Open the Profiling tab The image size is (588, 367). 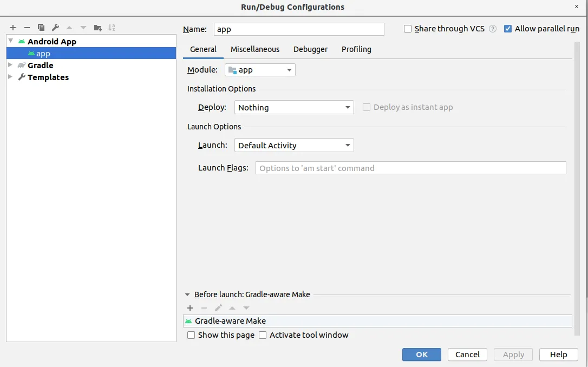[x=356, y=49]
